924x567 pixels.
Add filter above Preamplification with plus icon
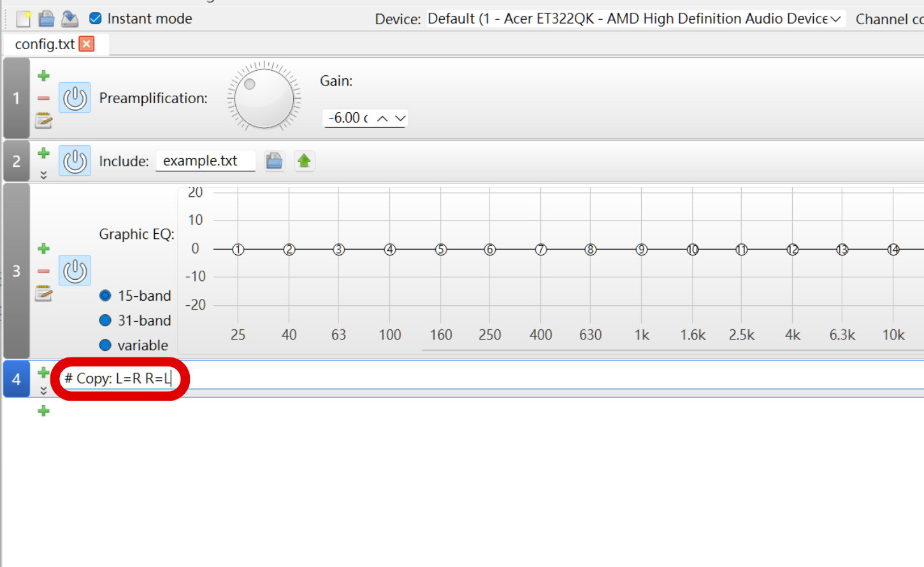pyautogui.click(x=43, y=76)
